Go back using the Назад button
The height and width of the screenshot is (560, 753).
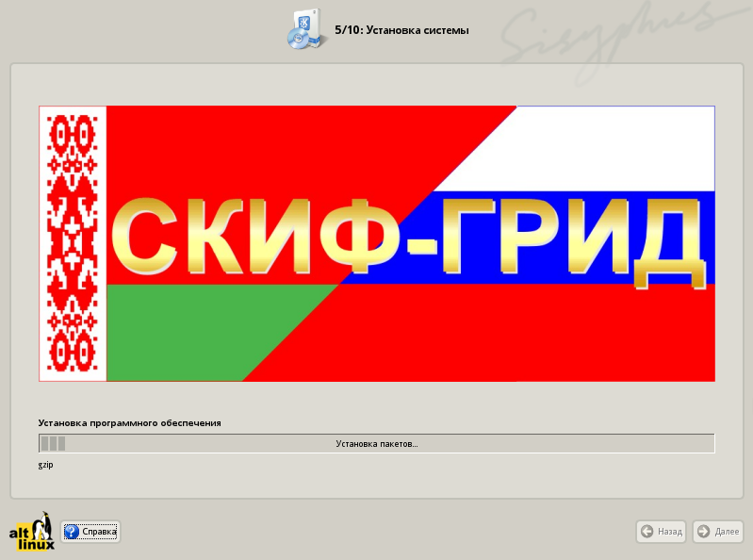(661, 532)
